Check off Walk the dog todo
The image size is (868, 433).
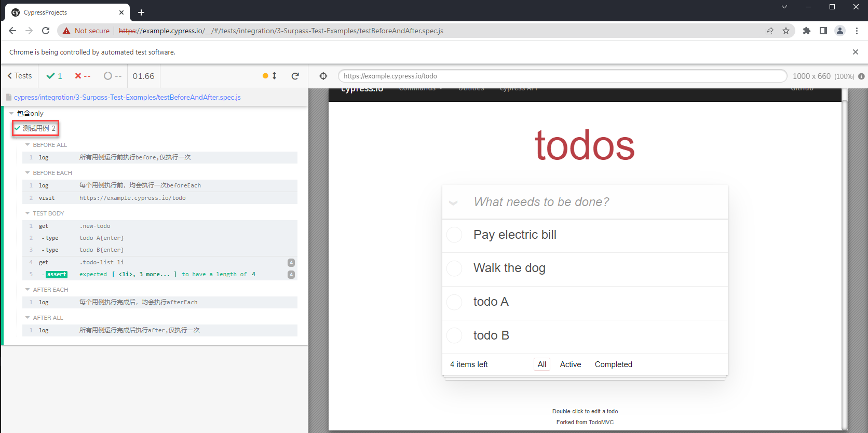454,268
